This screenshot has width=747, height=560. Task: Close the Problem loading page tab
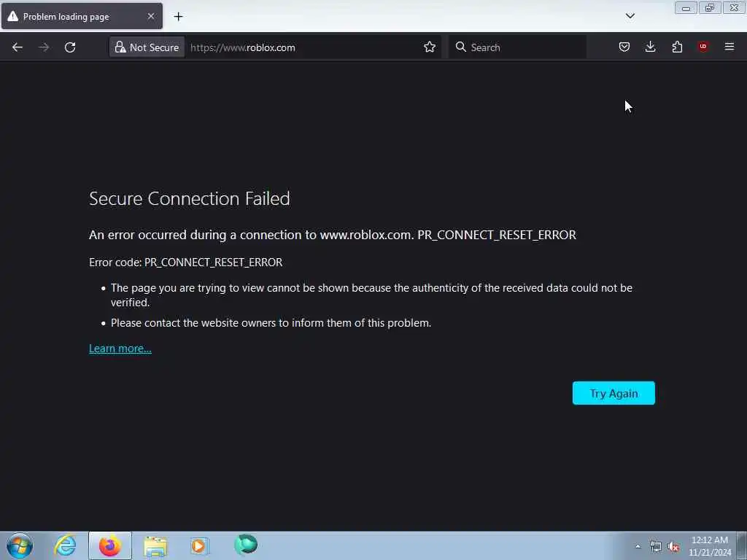(x=151, y=16)
